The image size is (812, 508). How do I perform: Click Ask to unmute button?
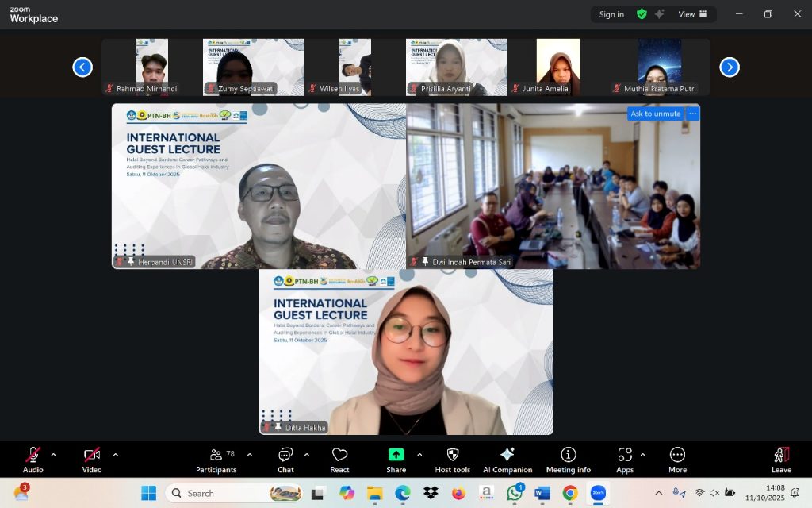click(x=655, y=114)
